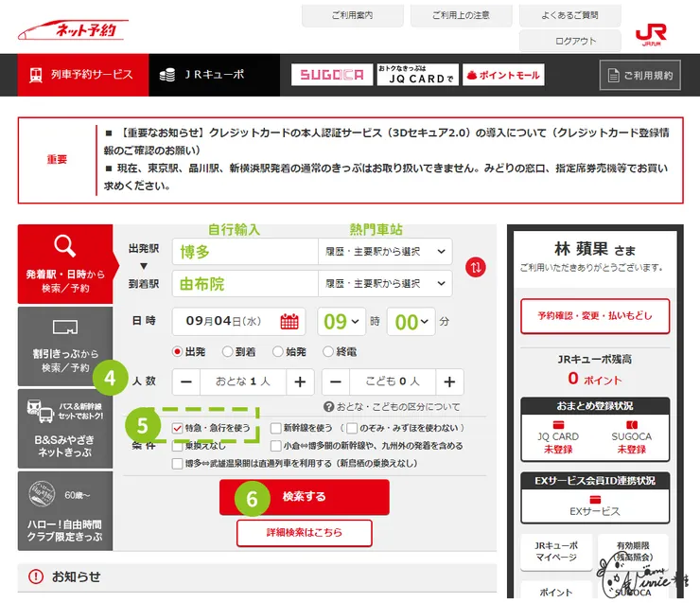Viewport: 700px width, 603px height.
Task: Toggle 新幹線を使う checkbox
Action: (x=276, y=428)
